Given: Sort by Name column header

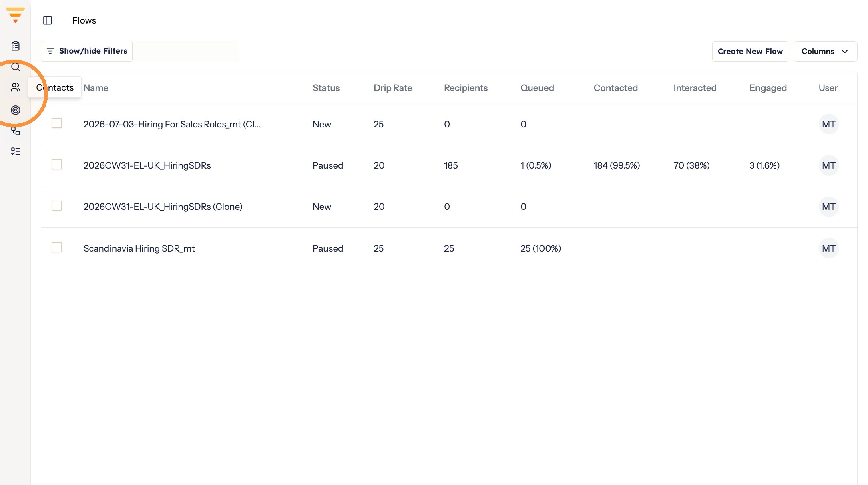Looking at the screenshot, I should [x=96, y=88].
